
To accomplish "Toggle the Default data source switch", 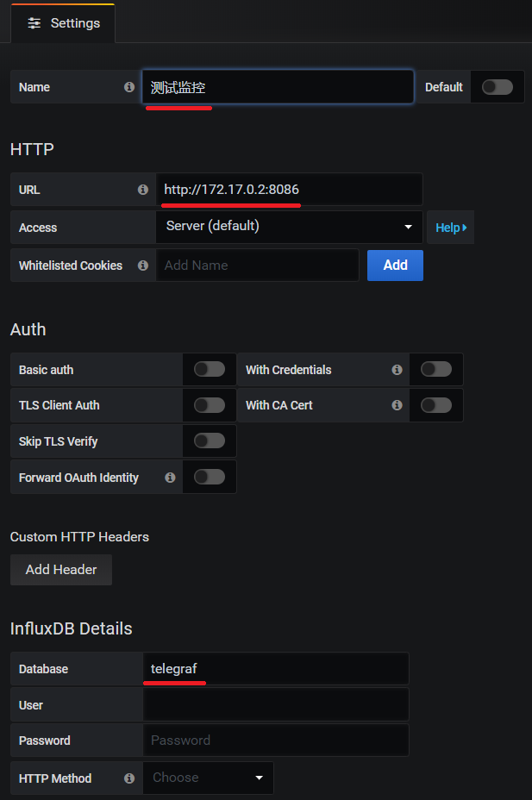I will pyautogui.click(x=497, y=87).
